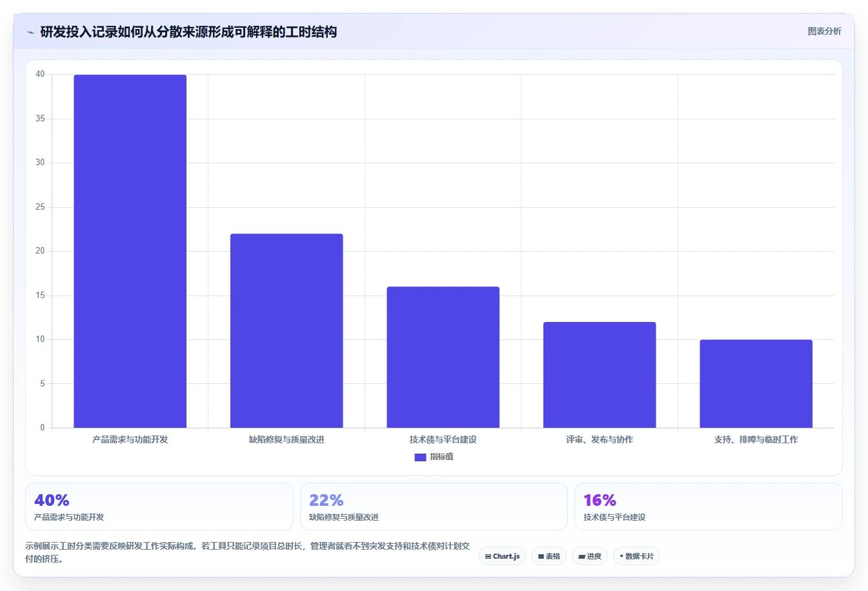Click the 指标值 legend label
This screenshot has height=591, width=868.
[x=442, y=457]
